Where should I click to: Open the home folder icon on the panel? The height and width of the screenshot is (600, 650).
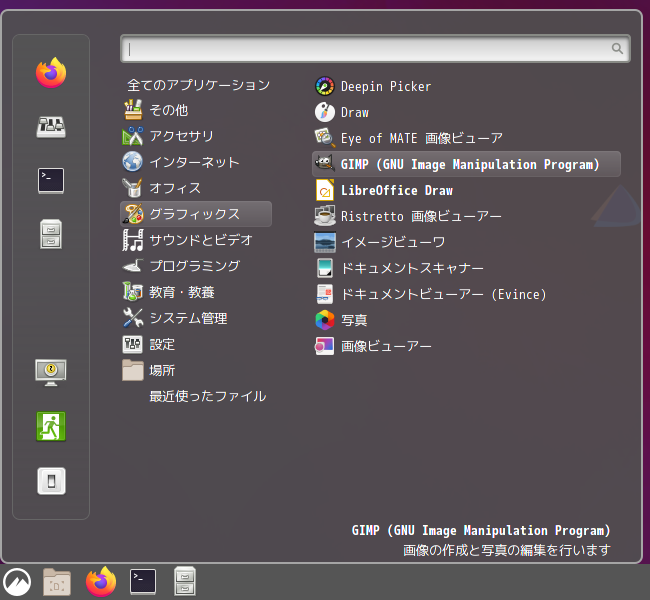57,582
